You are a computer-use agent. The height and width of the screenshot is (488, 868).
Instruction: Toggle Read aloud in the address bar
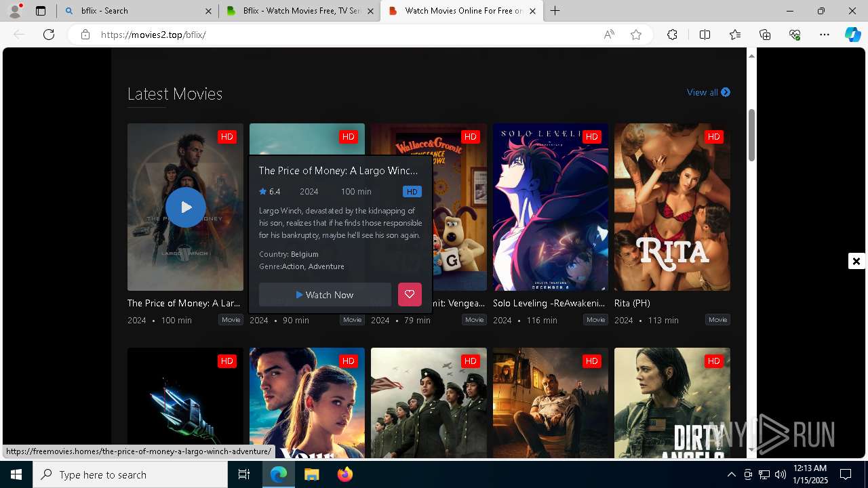click(609, 35)
